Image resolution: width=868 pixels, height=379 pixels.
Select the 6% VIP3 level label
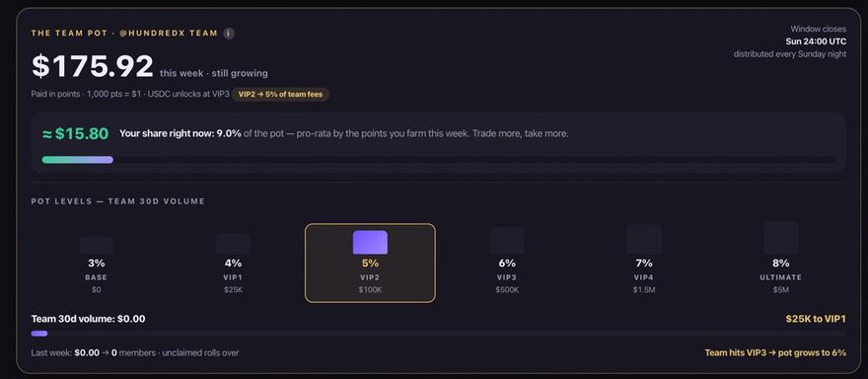coord(507,264)
